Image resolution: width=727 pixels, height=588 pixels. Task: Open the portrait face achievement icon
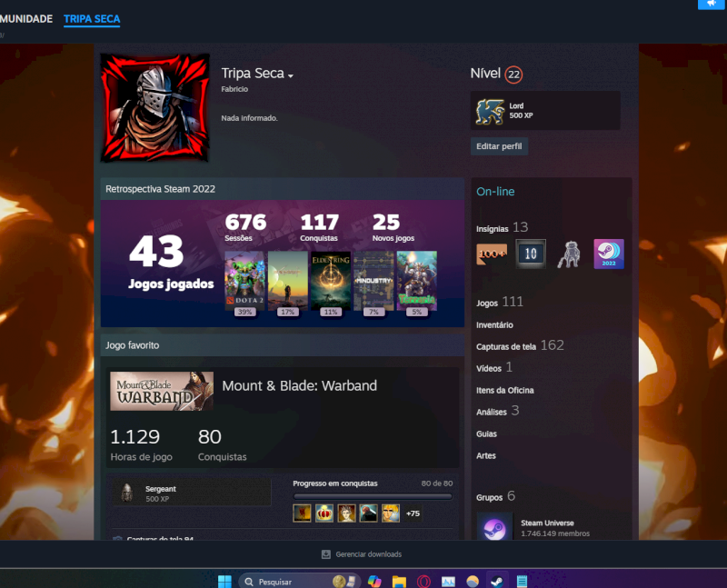(x=346, y=513)
